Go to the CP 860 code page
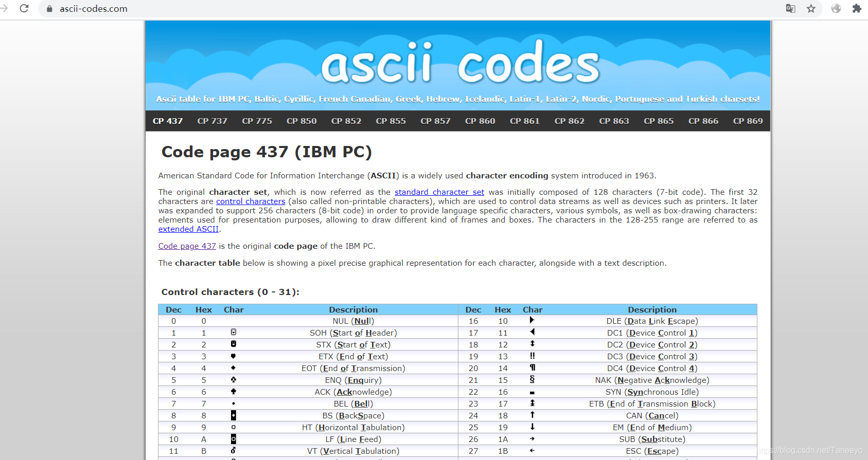 click(x=480, y=121)
